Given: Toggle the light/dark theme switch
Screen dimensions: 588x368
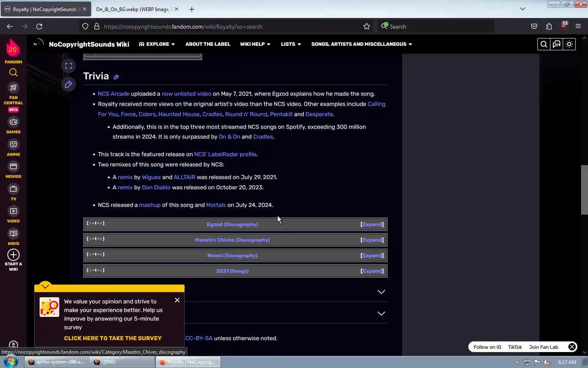Looking at the screenshot, I should pyautogui.click(x=570, y=44).
